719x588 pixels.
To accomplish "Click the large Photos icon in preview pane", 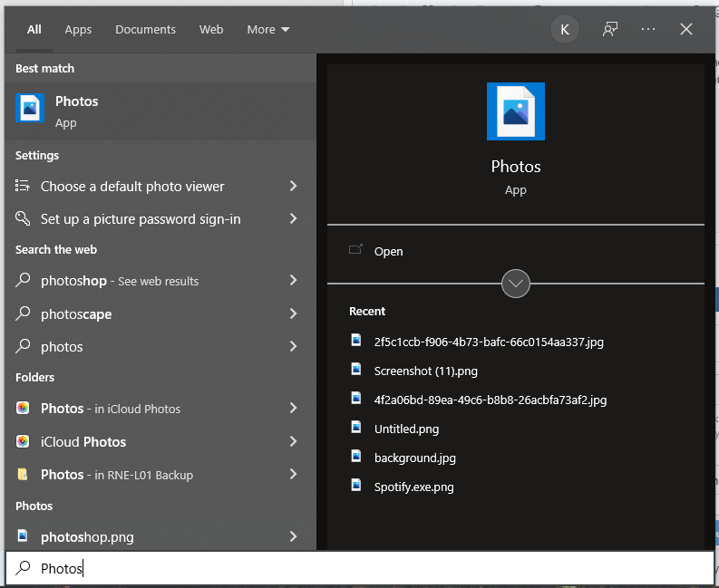I will (x=515, y=111).
